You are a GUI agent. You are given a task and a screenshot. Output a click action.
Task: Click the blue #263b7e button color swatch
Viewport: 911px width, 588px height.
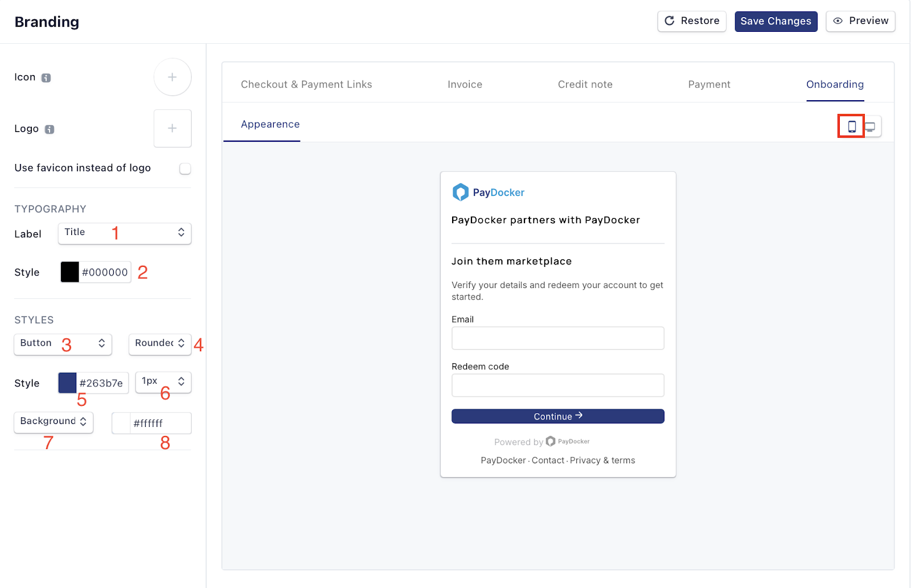tap(67, 383)
